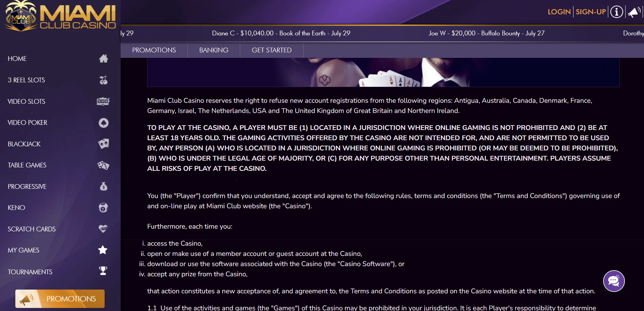This screenshot has height=311, width=644.
Task: Click the megaphone announcements icon in header
Action: [x=634, y=12]
